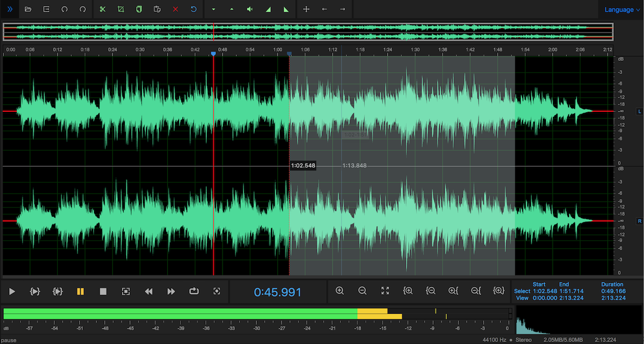Click the yellow pause button
644x344 pixels.
pos(80,291)
